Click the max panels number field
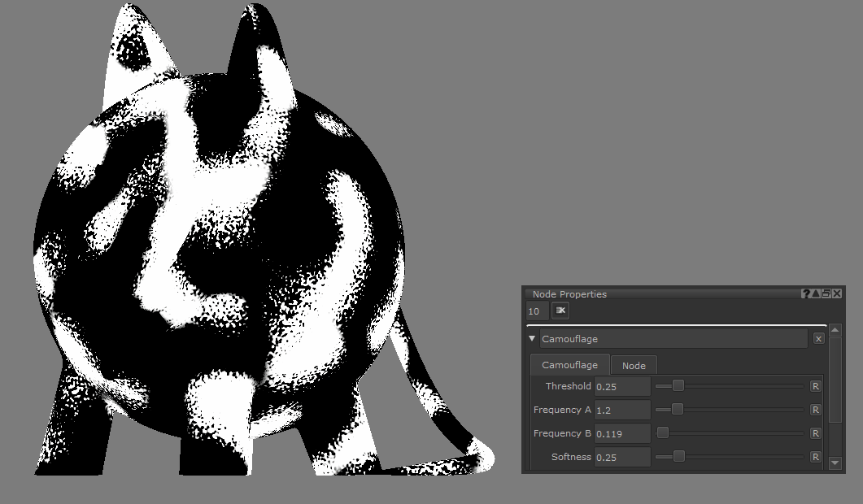Screen dimensions: 863x504 point(536,311)
